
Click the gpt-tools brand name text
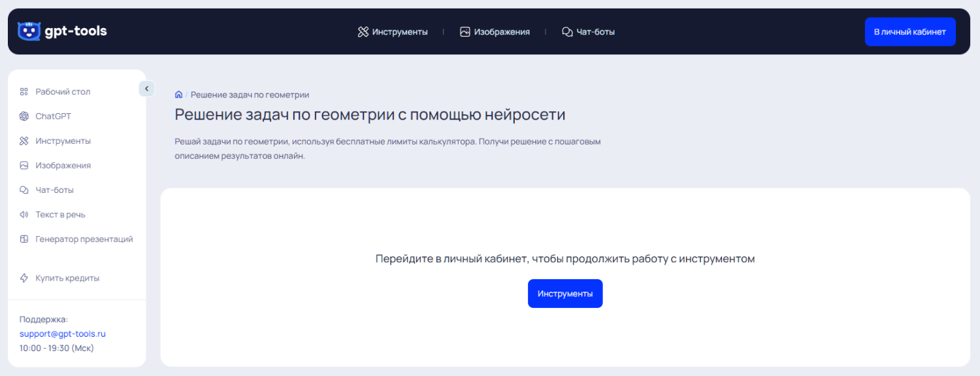point(76,31)
